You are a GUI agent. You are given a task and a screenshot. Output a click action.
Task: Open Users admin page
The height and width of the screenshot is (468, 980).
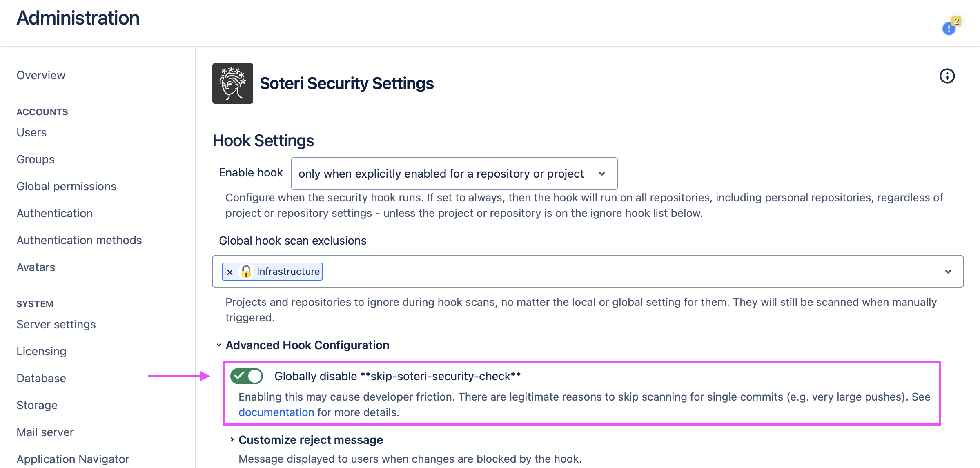click(x=31, y=133)
